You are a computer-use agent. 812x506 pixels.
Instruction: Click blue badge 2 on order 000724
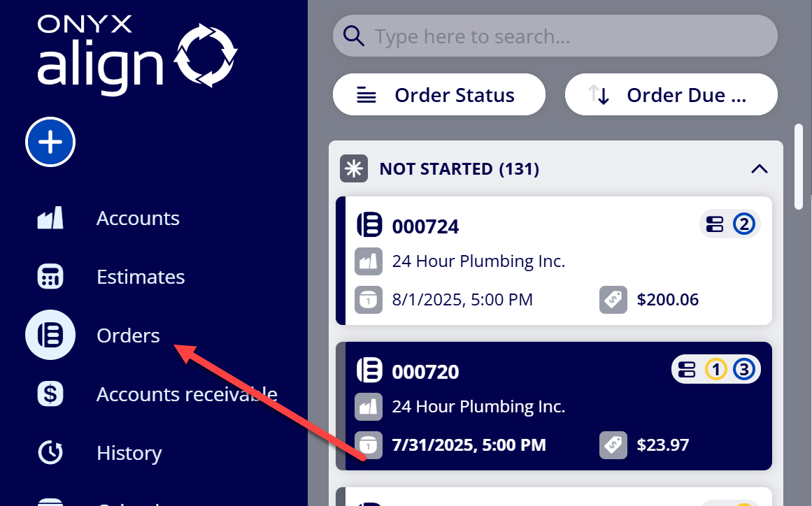pos(743,224)
